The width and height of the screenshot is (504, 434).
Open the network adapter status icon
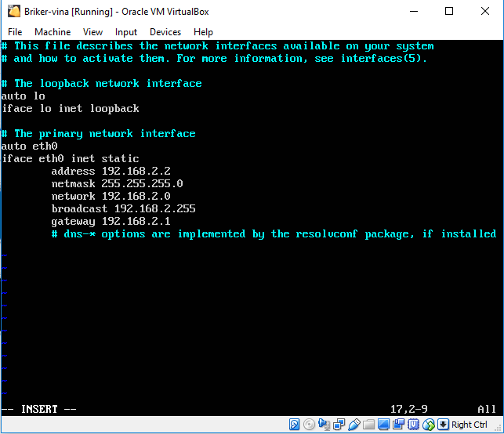coord(339,425)
